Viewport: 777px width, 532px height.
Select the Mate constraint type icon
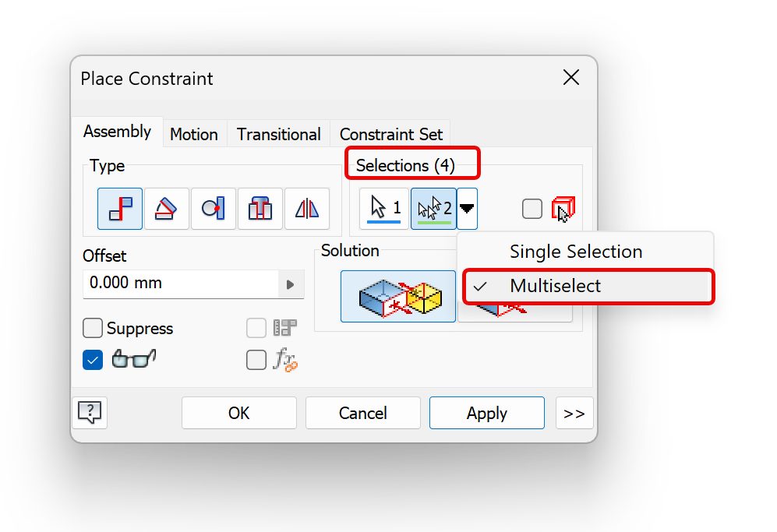click(120, 208)
